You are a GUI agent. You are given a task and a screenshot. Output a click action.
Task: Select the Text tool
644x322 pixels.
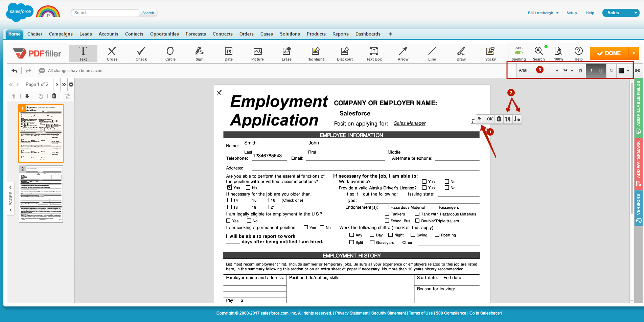83,53
